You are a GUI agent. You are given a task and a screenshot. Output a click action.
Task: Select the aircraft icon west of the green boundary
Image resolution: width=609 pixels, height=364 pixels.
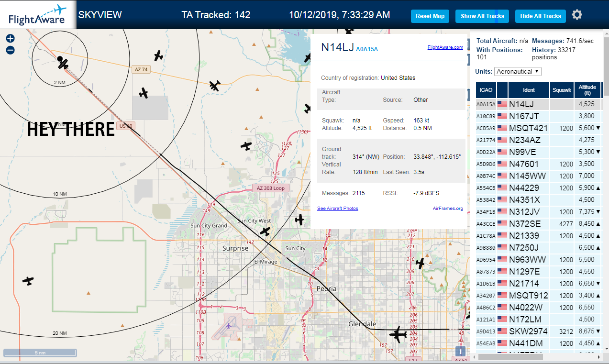[x=29, y=281]
